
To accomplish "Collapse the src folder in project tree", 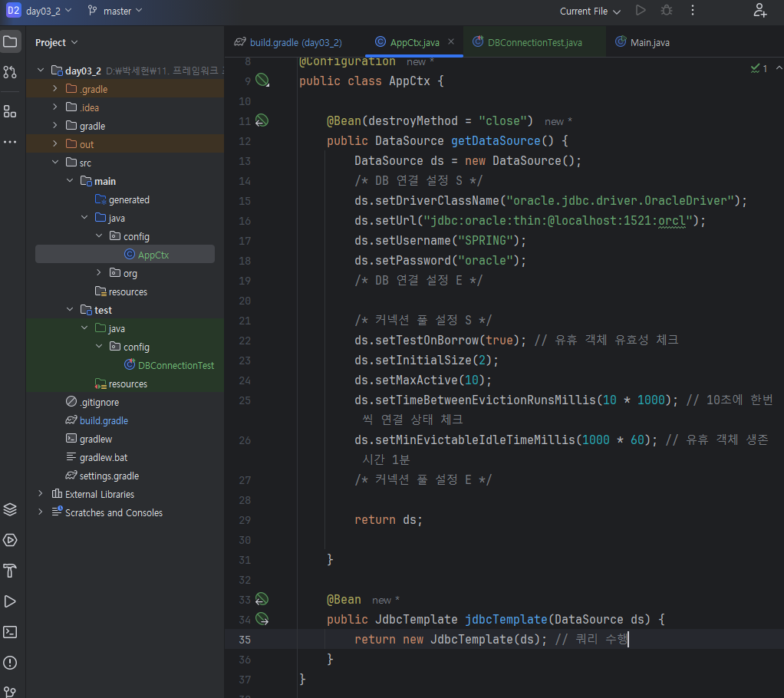I will pyautogui.click(x=54, y=163).
